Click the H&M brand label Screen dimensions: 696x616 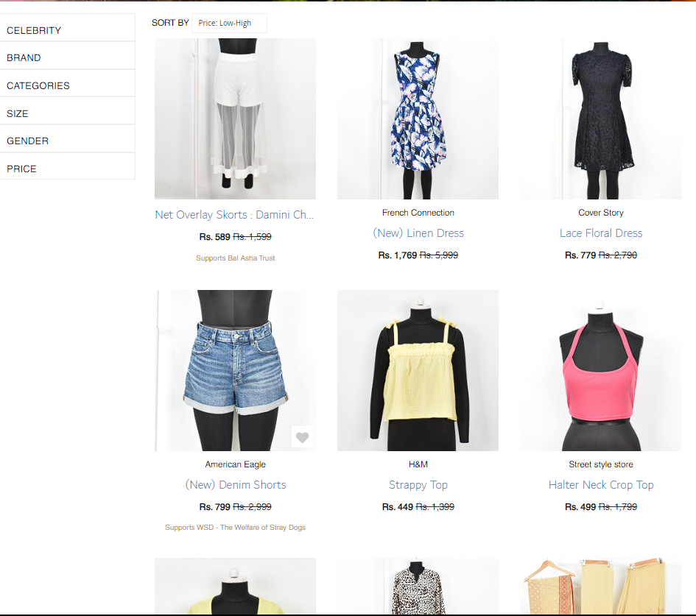418,464
